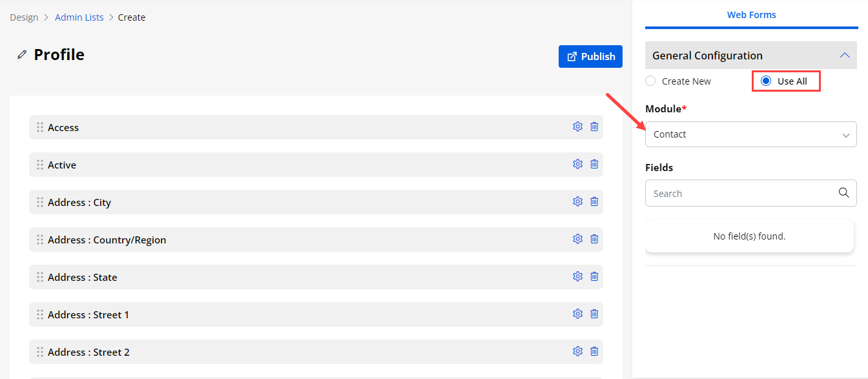The height and width of the screenshot is (379, 868).
Task: Switch to the Web Forms tab
Action: click(x=751, y=15)
